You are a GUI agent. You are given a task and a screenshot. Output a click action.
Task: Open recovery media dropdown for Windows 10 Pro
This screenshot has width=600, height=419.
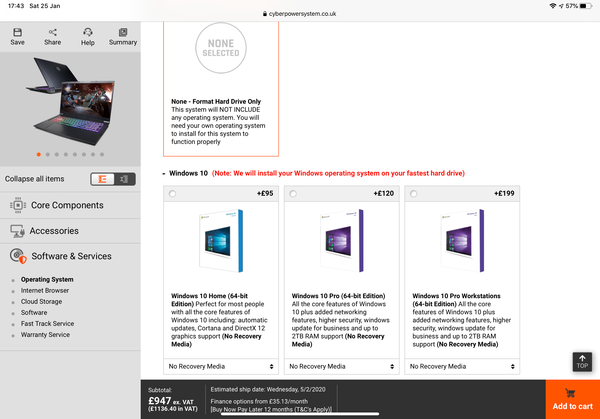341,366
